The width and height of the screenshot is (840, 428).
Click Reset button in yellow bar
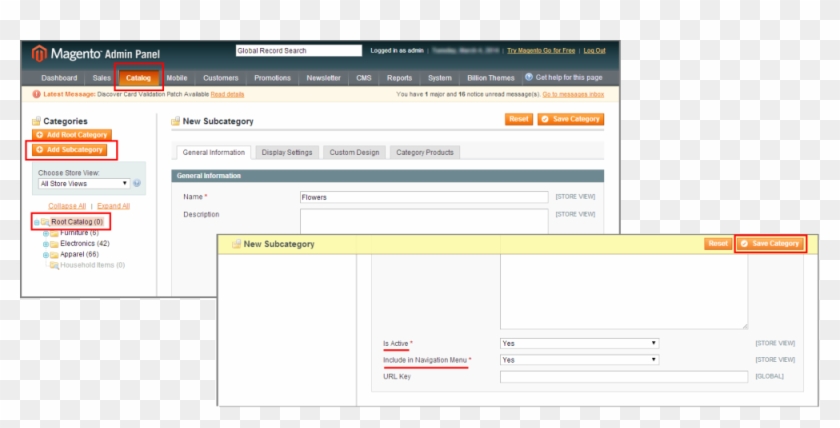[x=718, y=244]
